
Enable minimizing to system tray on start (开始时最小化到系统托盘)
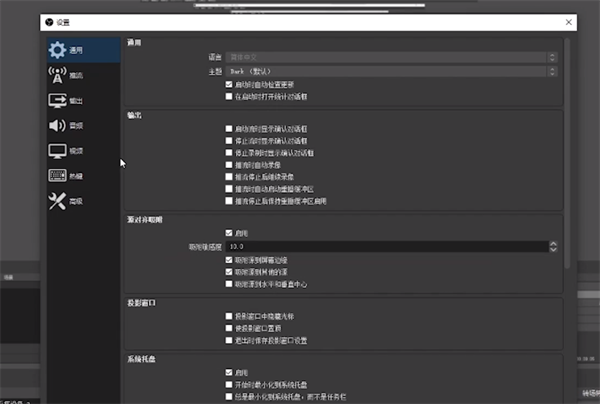[229, 384]
